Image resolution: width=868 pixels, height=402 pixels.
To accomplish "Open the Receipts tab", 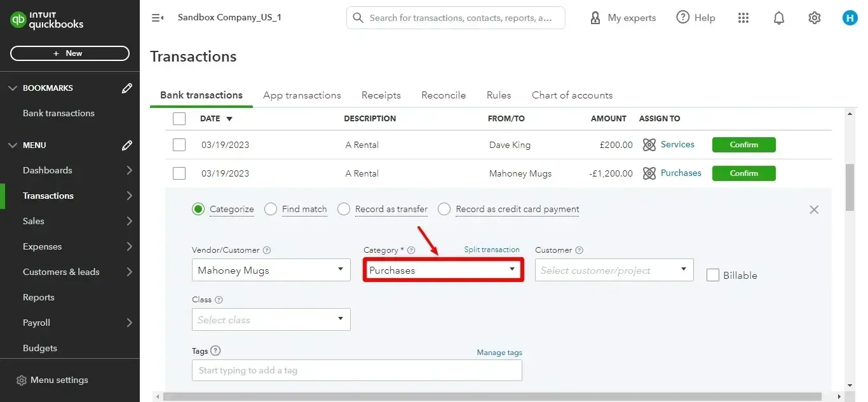I will 381,95.
